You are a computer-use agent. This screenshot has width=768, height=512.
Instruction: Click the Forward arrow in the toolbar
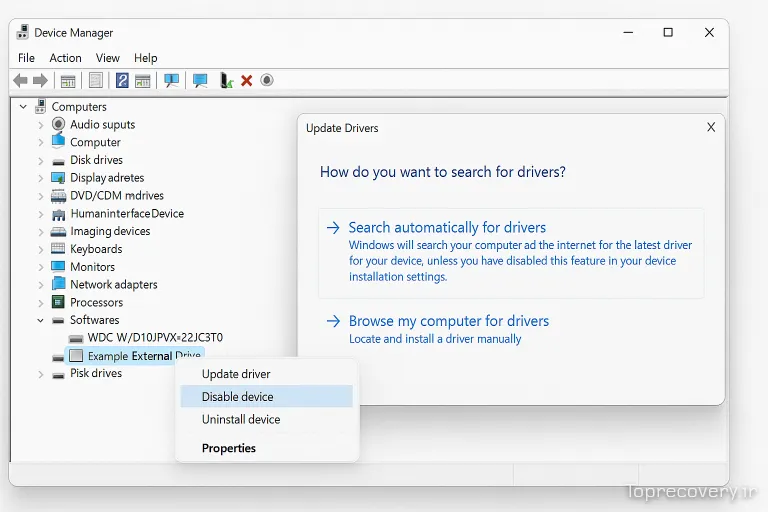click(x=40, y=80)
